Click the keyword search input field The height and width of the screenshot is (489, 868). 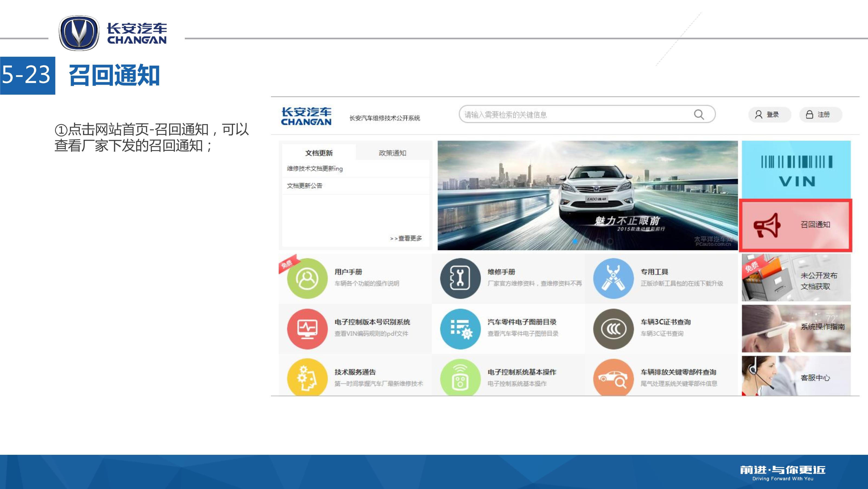pos(573,115)
